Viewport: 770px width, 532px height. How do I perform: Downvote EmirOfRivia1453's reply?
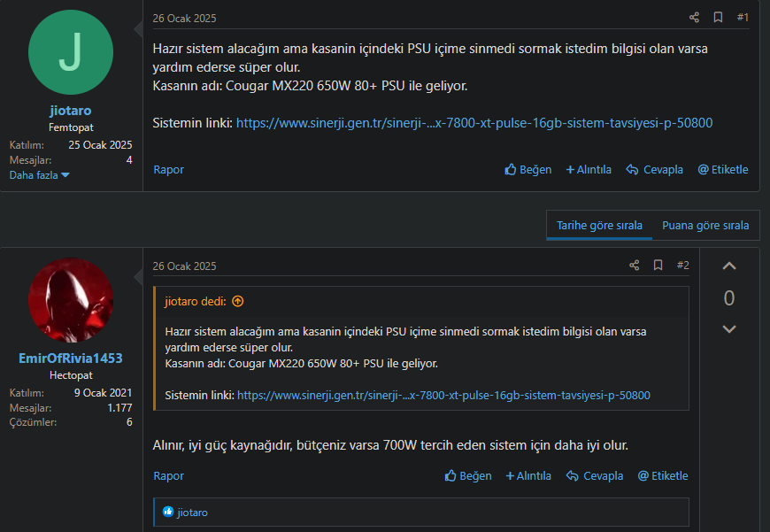pos(729,329)
